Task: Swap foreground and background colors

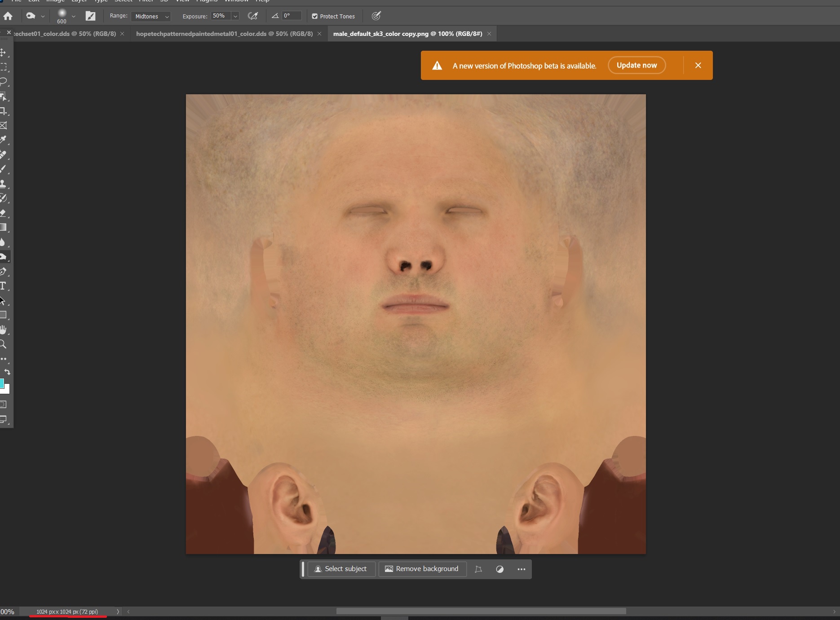Action: (7, 372)
